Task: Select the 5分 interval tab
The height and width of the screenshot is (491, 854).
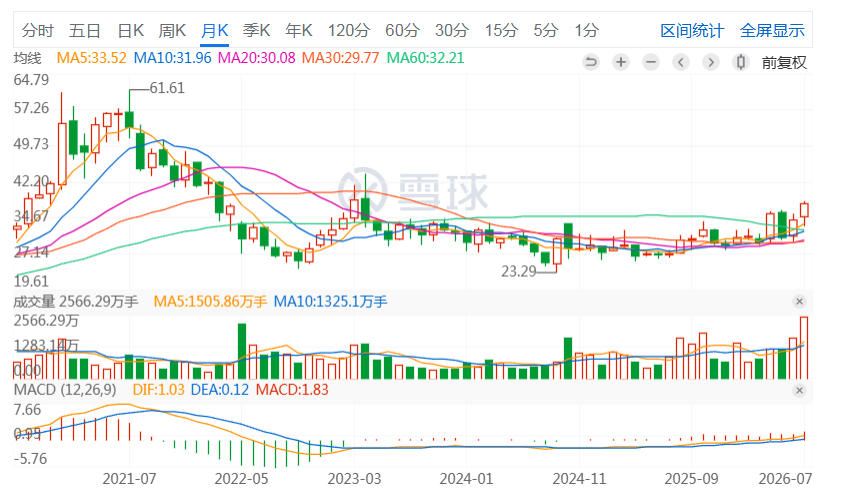Action: click(x=546, y=30)
